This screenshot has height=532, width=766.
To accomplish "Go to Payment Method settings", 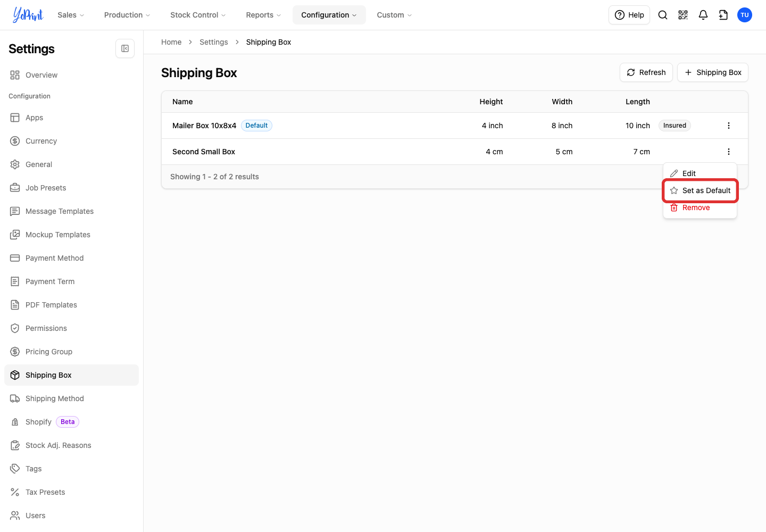I will pyautogui.click(x=71, y=258).
